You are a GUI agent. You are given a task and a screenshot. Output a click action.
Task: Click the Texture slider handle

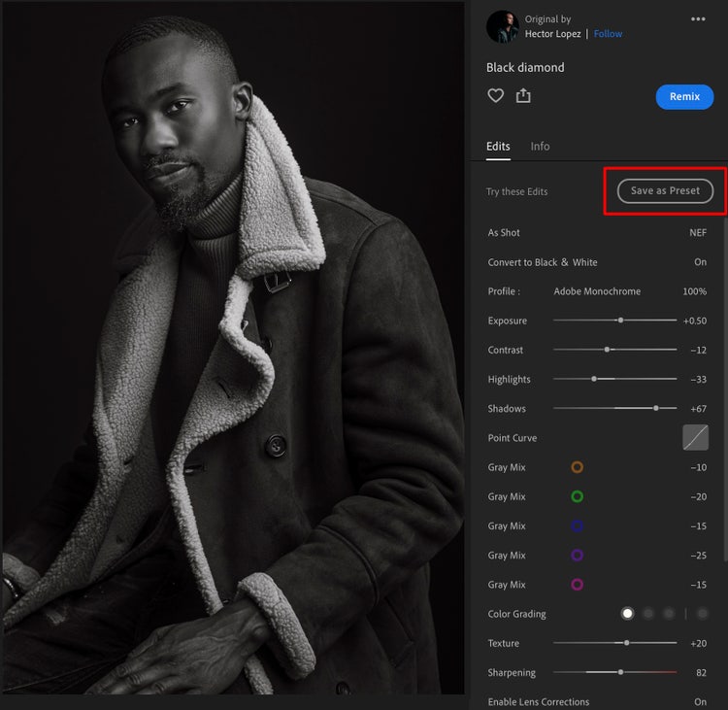[627, 643]
